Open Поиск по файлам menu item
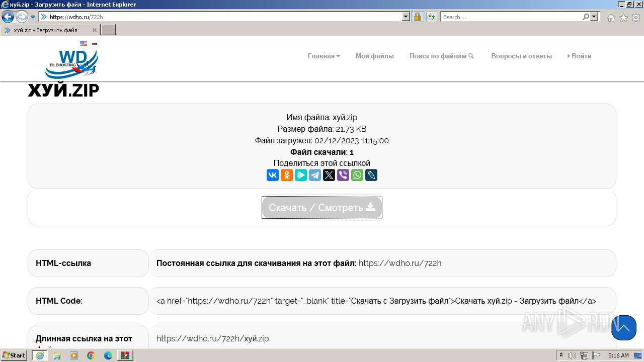Screen dimensions: 644x362 [x=442, y=56]
